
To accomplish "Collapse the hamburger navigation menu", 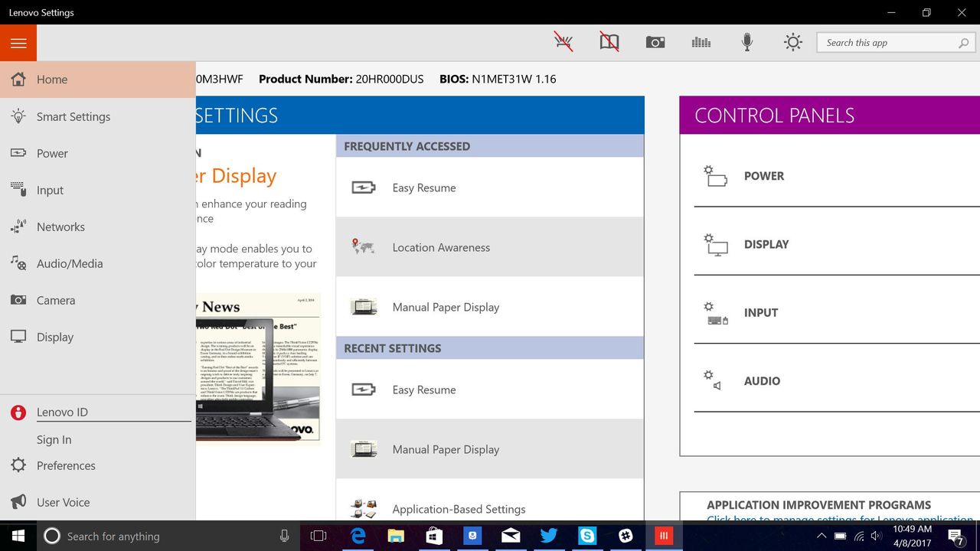I will click(18, 43).
